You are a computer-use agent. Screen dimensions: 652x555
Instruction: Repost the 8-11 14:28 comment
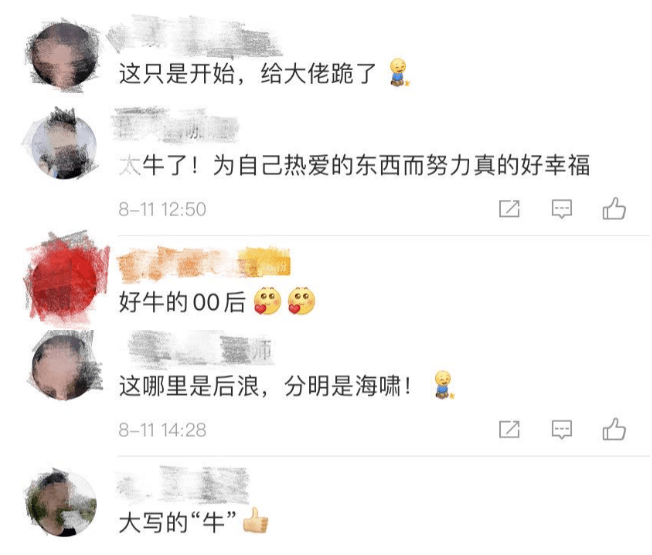pos(509,429)
